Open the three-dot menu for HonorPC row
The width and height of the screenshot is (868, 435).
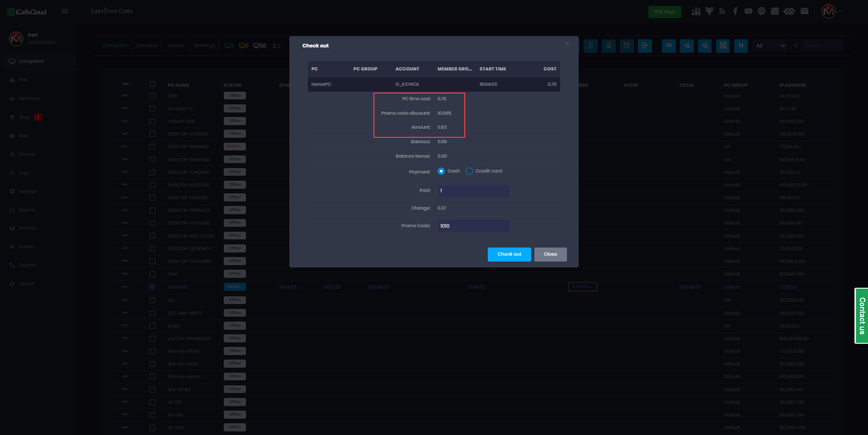[x=125, y=287]
